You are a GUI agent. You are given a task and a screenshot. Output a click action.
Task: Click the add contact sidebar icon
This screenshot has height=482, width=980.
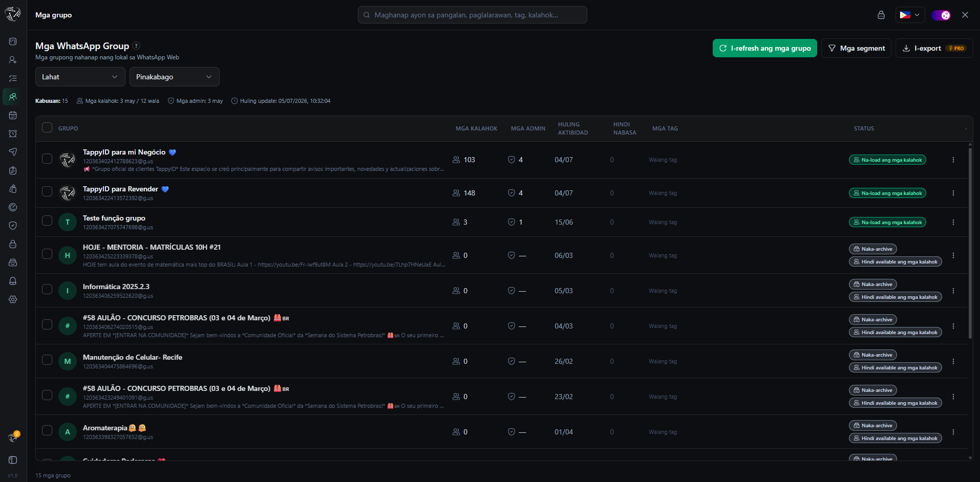13,60
